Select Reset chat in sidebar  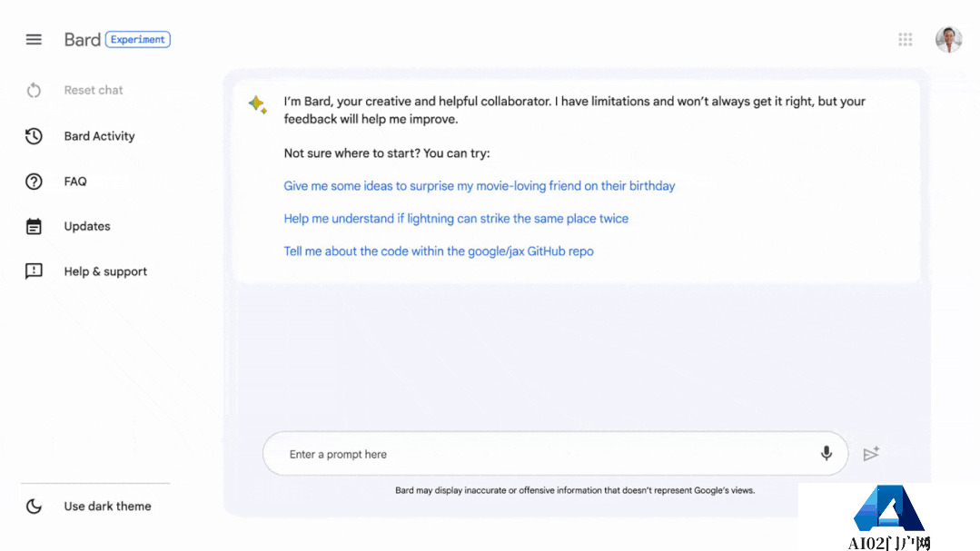coord(94,90)
